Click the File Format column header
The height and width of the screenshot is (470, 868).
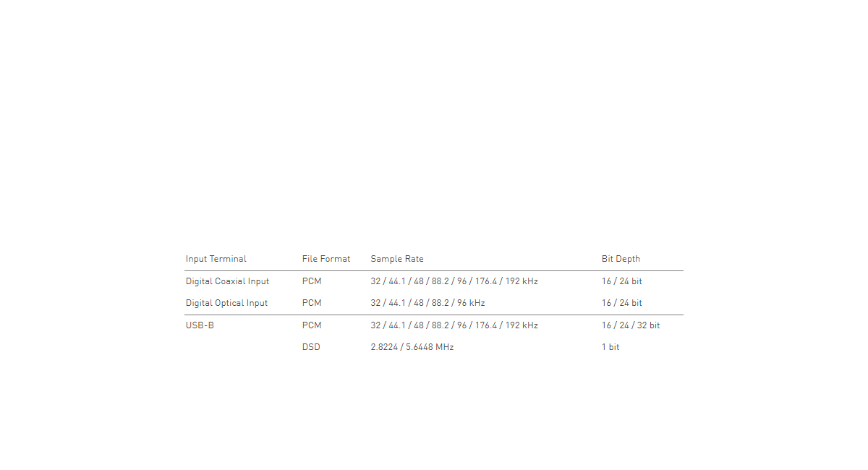pyautogui.click(x=325, y=259)
